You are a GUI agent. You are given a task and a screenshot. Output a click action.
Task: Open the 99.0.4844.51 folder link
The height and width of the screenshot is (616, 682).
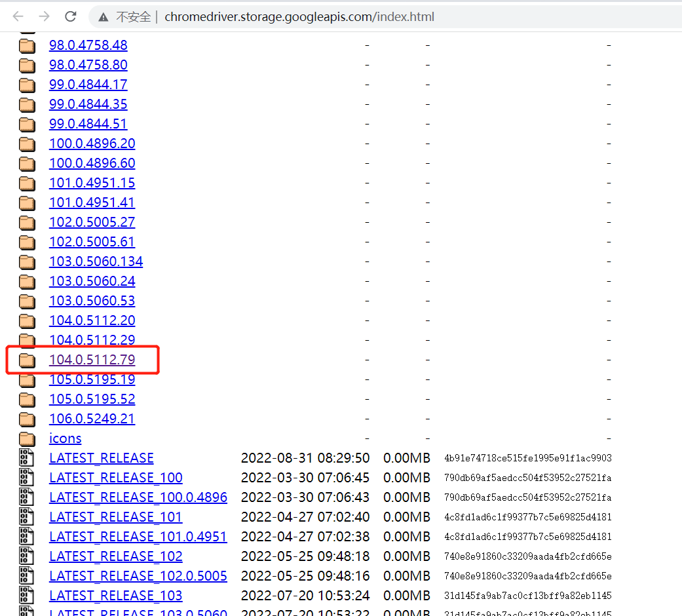pyautogui.click(x=88, y=124)
